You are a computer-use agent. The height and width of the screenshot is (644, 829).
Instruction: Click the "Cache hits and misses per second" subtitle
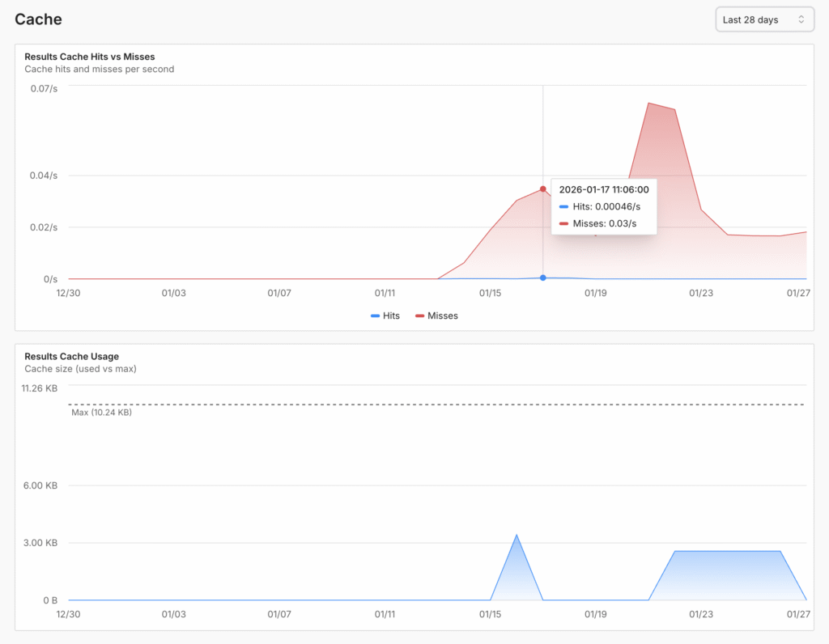[x=99, y=70]
